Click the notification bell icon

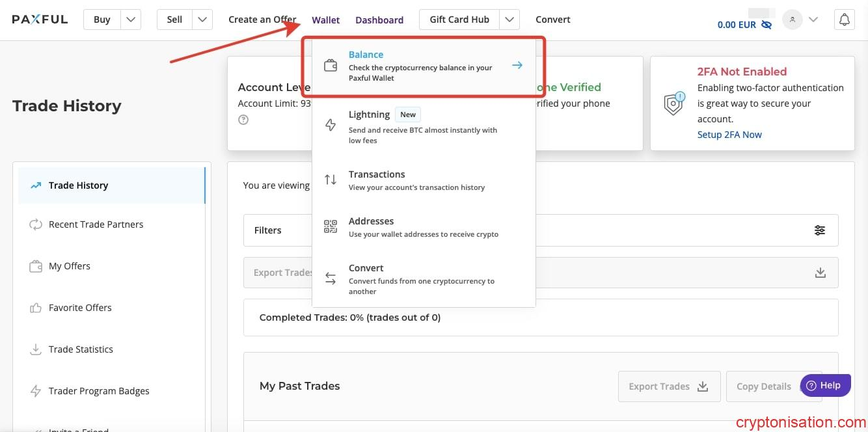coord(844,20)
